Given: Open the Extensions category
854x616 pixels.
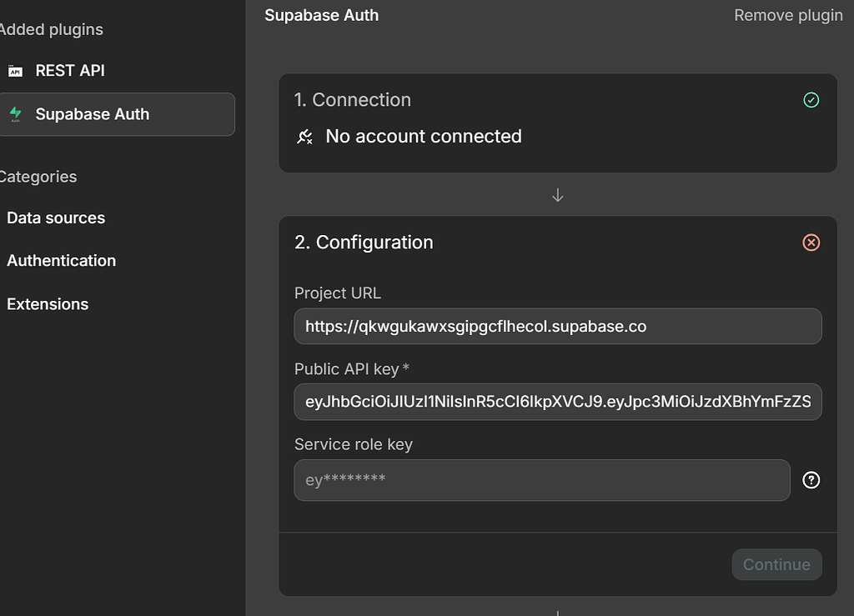Looking at the screenshot, I should (x=48, y=303).
